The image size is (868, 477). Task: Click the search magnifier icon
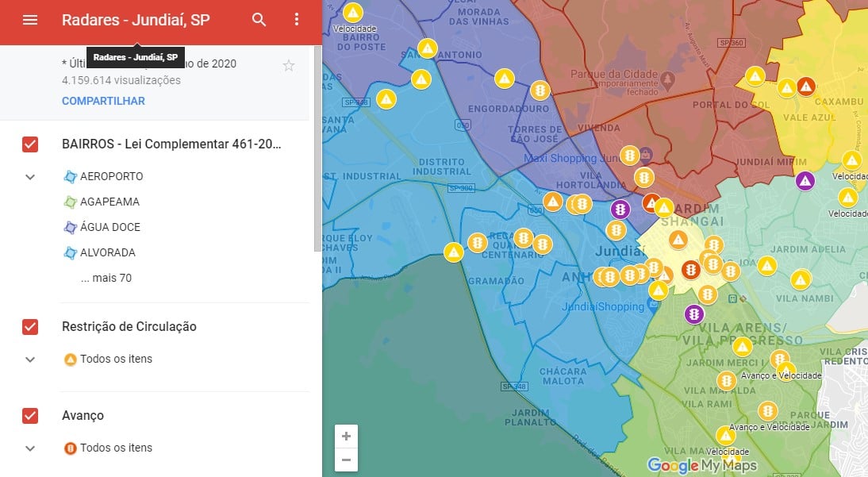point(259,20)
